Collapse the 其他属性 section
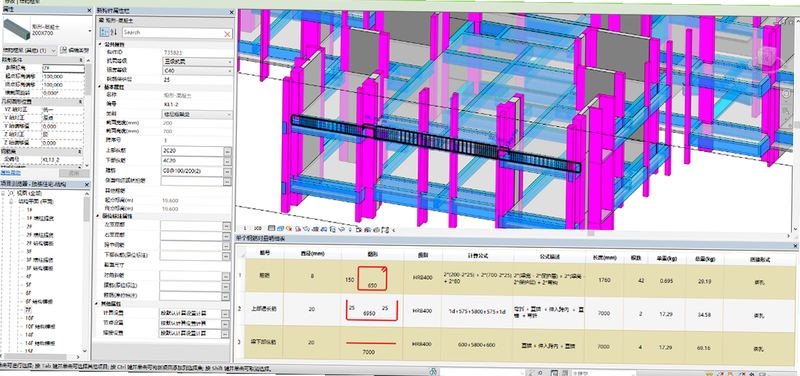This screenshot has width=800, height=376. [x=97, y=304]
